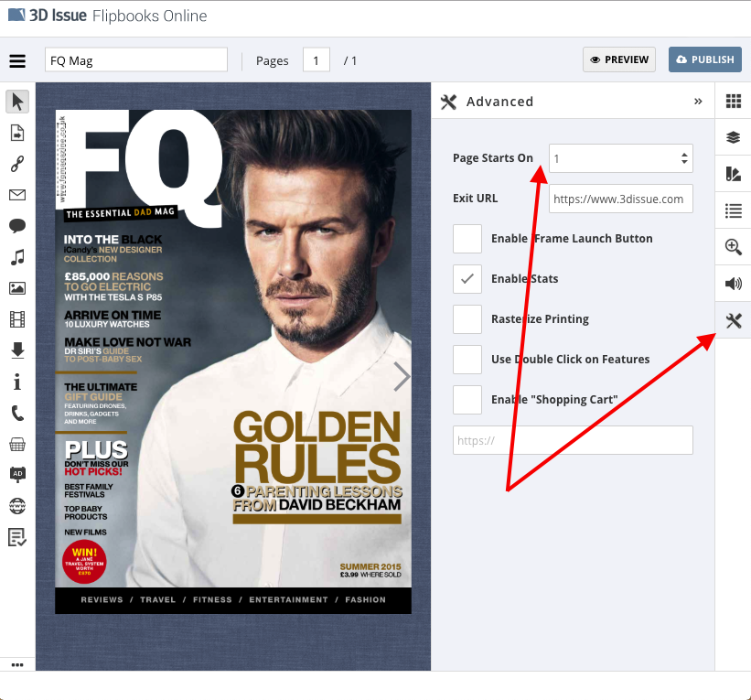Select the video film strip tool

[17, 319]
